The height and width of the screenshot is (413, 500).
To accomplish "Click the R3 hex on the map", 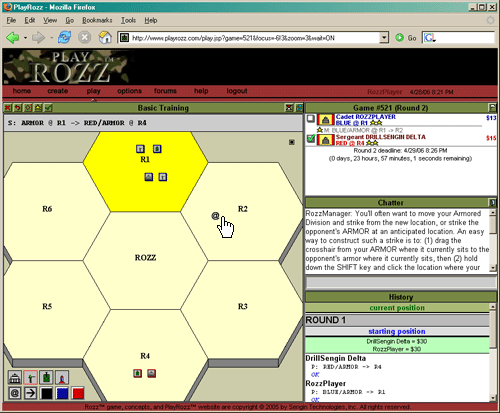I will pyautogui.click(x=242, y=310).
